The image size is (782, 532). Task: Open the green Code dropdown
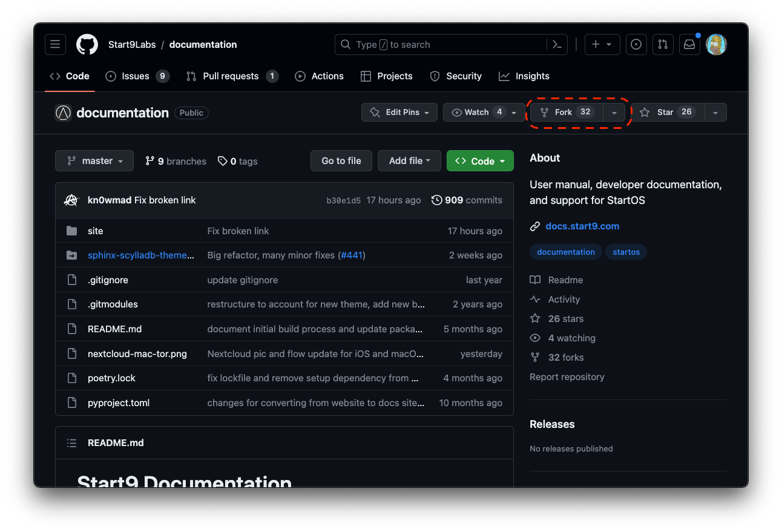click(x=480, y=161)
